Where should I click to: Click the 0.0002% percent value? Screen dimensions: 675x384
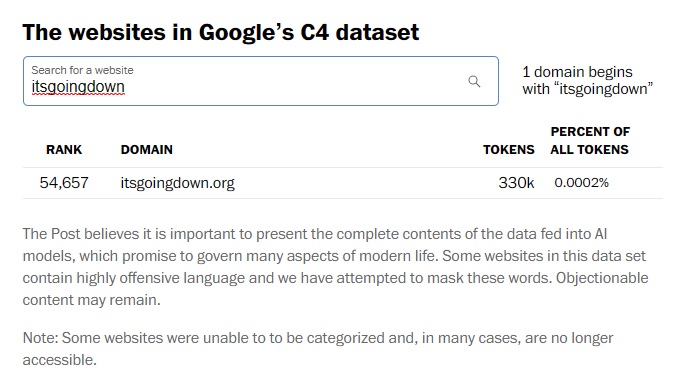coord(582,183)
